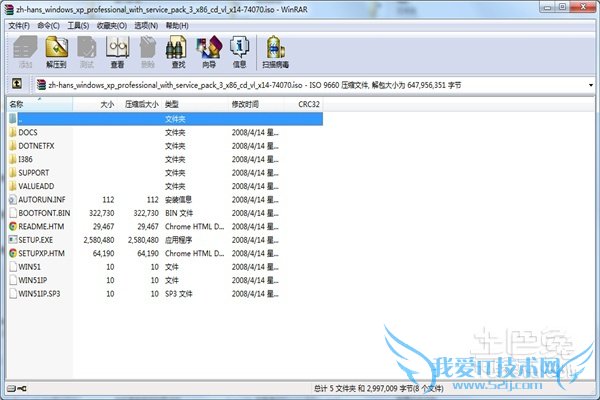This screenshot has height=400, width=600.
Task: Click the WIN51IP file icon
Action: click(13, 280)
